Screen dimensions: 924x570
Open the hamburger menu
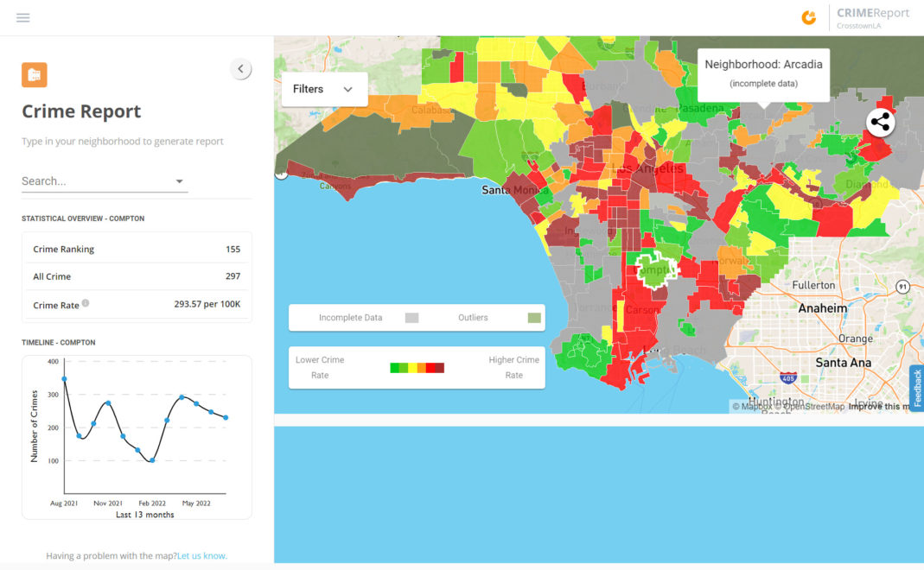23,17
